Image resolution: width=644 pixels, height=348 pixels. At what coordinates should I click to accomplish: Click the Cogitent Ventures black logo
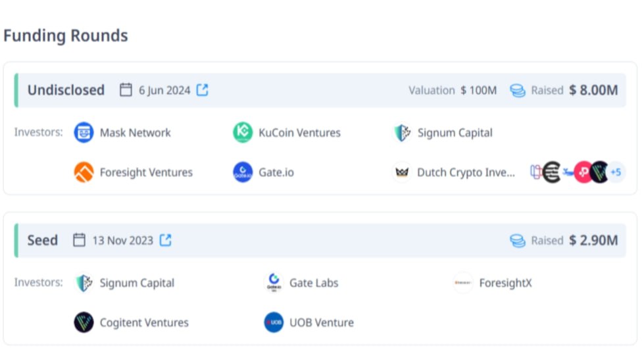(84, 322)
